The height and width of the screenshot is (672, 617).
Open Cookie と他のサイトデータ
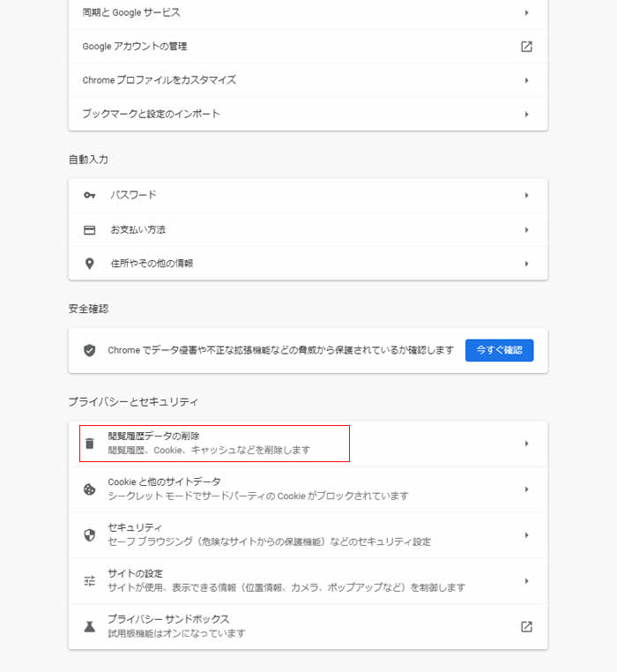[308, 489]
